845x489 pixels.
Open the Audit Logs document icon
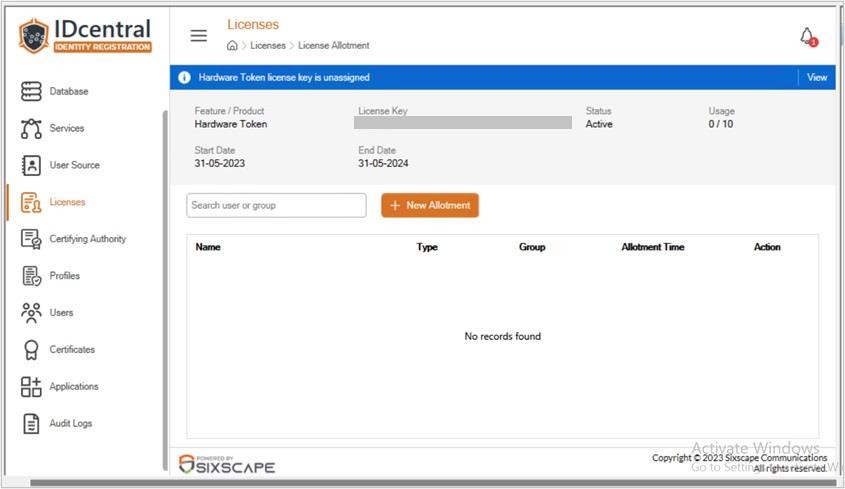click(x=31, y=423)
